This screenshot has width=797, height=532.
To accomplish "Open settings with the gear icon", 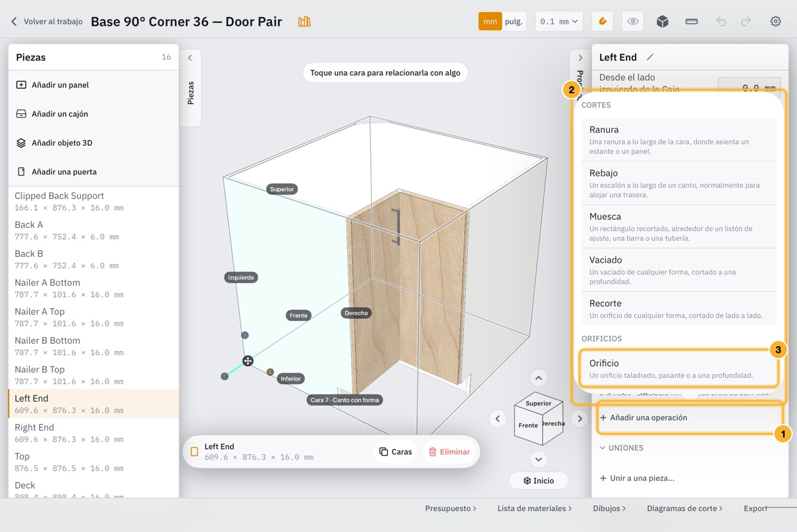I will pos(776,22).
